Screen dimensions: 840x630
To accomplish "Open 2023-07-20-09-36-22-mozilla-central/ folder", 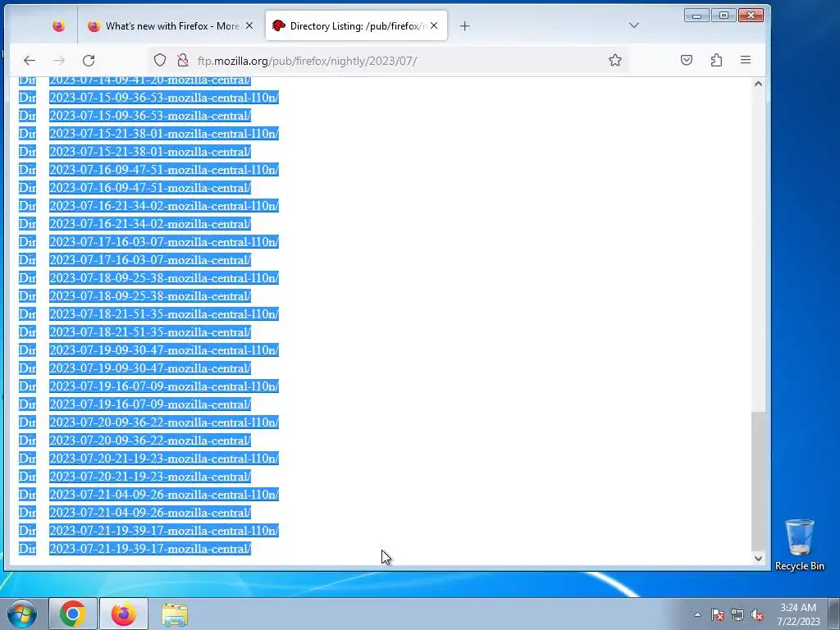I will click(150, 441).
